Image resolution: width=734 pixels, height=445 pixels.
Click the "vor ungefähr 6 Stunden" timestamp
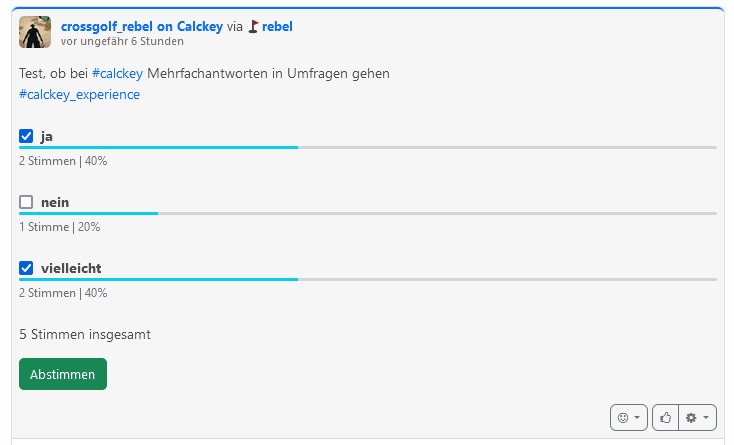click(122, 42)
